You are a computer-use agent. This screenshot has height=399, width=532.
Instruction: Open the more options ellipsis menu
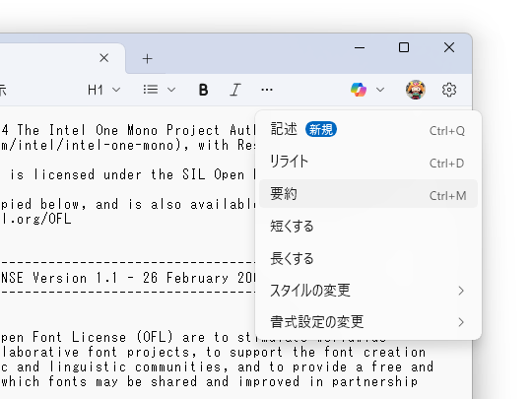267,90
